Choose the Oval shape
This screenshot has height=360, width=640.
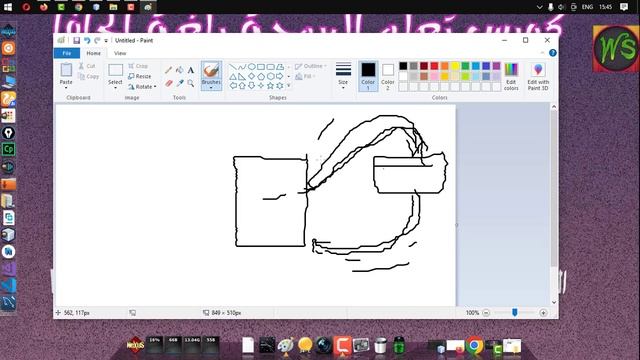[x=251, y=67]
